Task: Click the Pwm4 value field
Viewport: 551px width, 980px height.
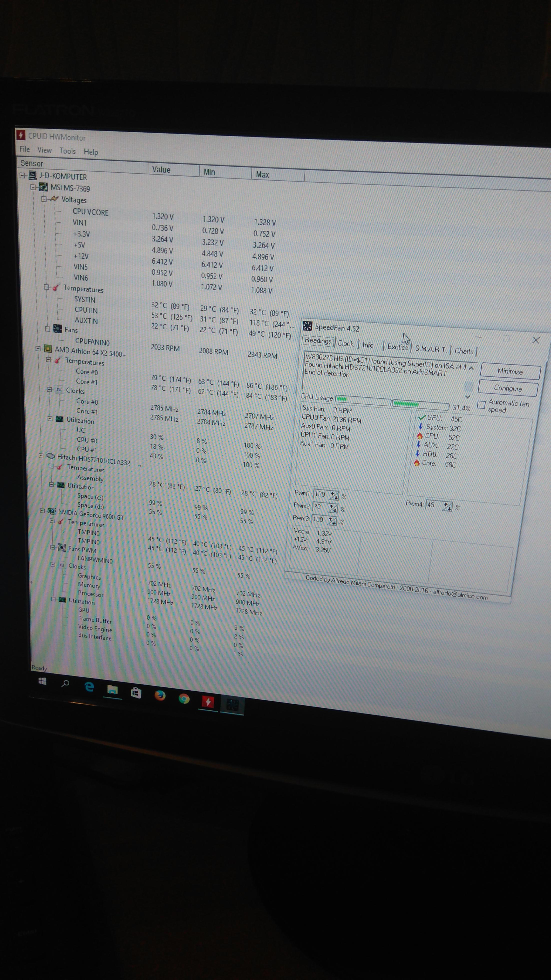Action: tap(433, 505)
